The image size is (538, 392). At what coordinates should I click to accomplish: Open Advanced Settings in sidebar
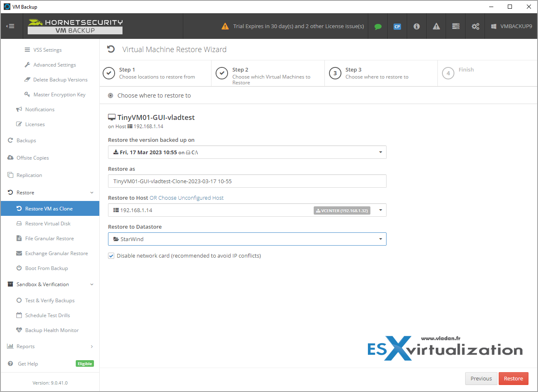pos(50,65)
